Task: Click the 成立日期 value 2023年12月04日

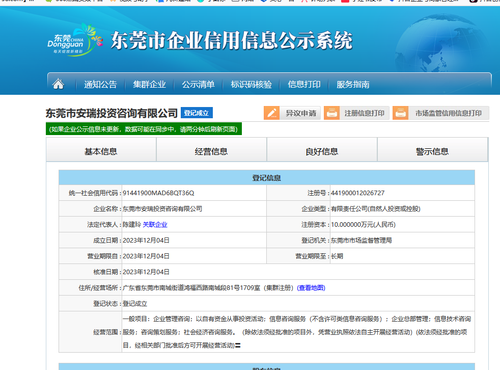Action: [146, 240]
